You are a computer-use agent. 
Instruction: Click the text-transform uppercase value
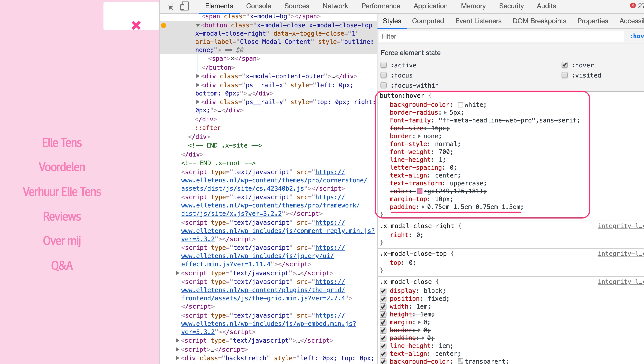466,183
